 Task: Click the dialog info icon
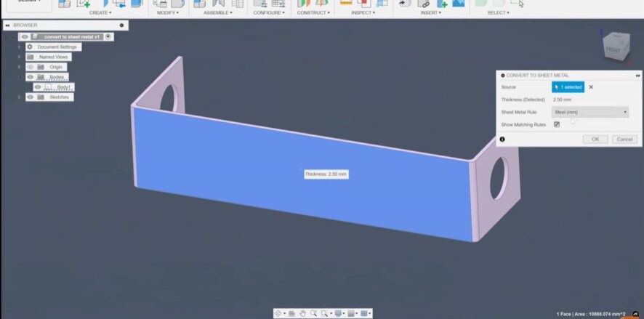pyautogui.click(x=502, y=140)
